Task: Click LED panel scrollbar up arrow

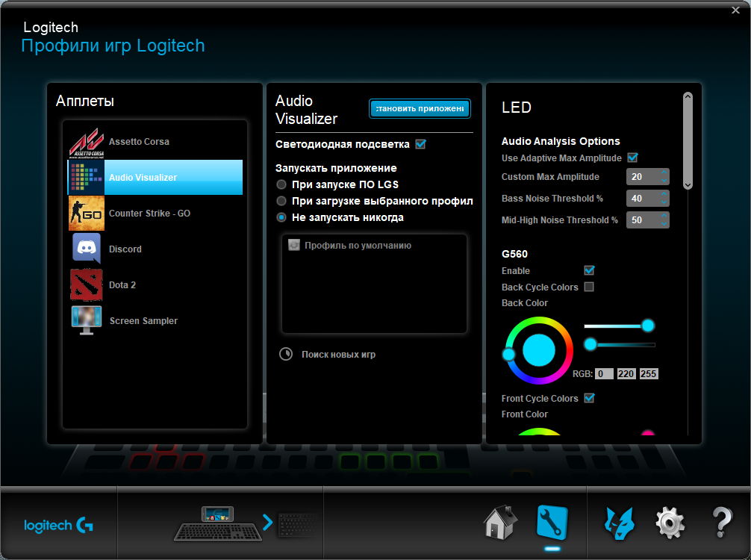Action: point(688,96)
